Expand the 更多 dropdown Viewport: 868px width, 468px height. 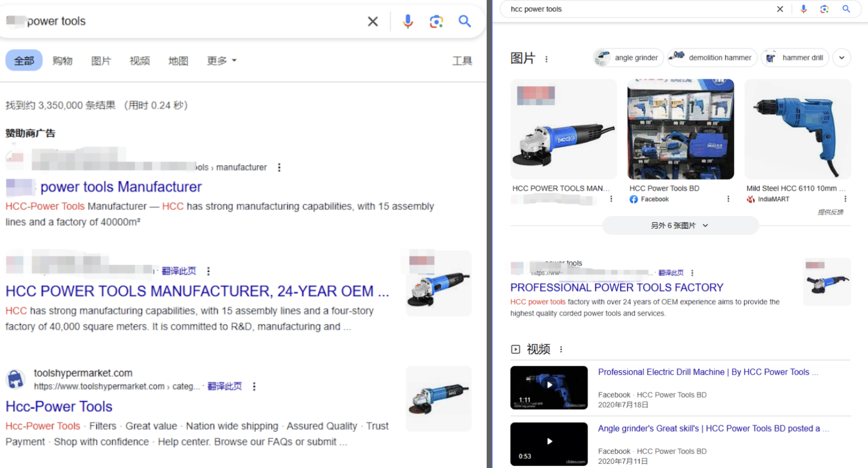[222, 61]
